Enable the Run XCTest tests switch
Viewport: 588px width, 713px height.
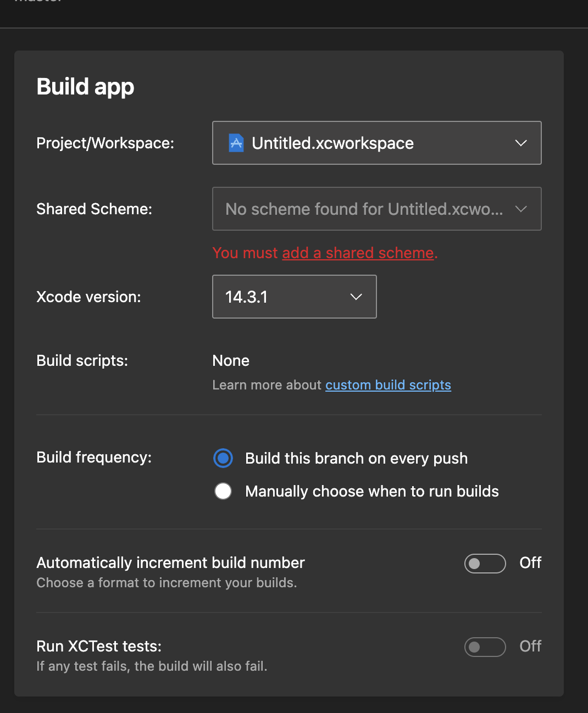coord(485,647)
